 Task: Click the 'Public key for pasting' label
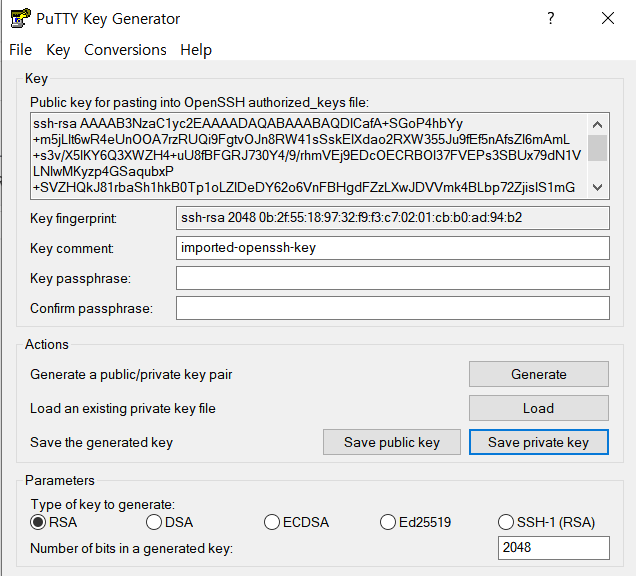pyautogui.click(x=199, y=102)
